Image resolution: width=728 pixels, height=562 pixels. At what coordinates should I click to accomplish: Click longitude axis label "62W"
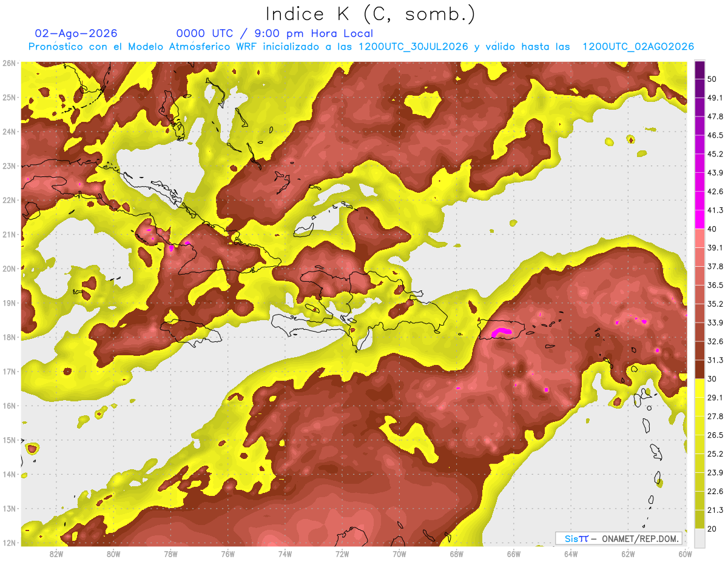(x=629, y=554)
